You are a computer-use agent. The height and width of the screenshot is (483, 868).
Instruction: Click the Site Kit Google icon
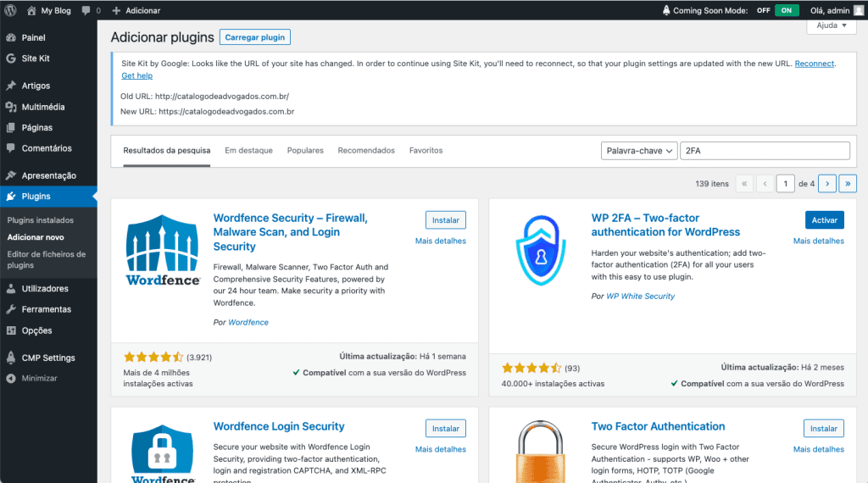click(11, 58)
